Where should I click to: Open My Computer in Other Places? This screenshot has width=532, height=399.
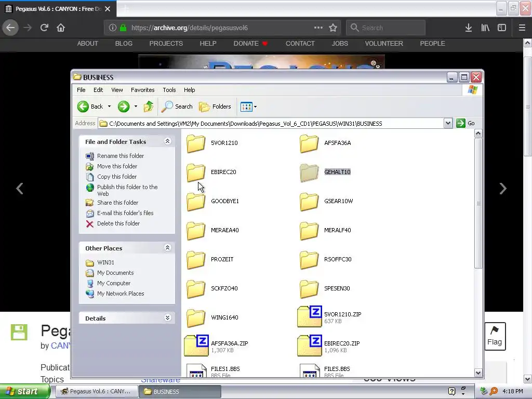coord(114,283)
